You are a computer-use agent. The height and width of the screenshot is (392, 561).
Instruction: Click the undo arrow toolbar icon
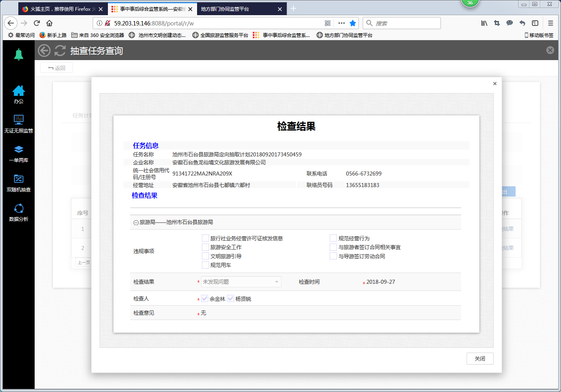point(522,23)
